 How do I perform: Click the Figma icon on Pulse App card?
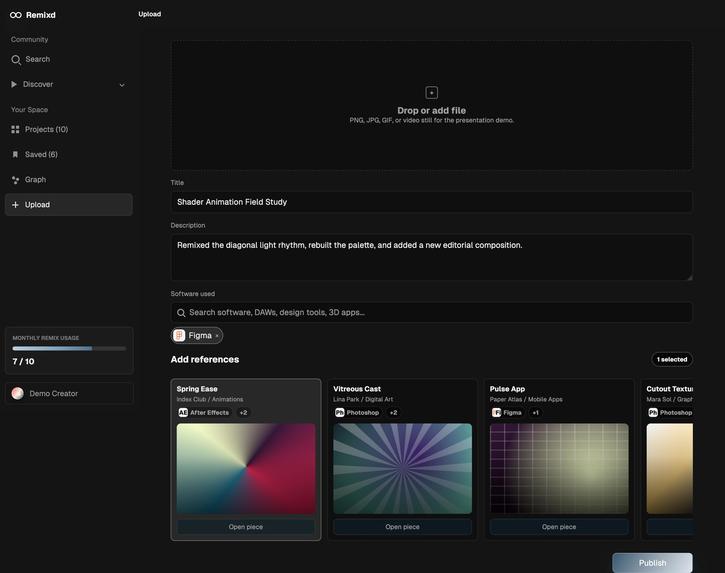[497, 413]
